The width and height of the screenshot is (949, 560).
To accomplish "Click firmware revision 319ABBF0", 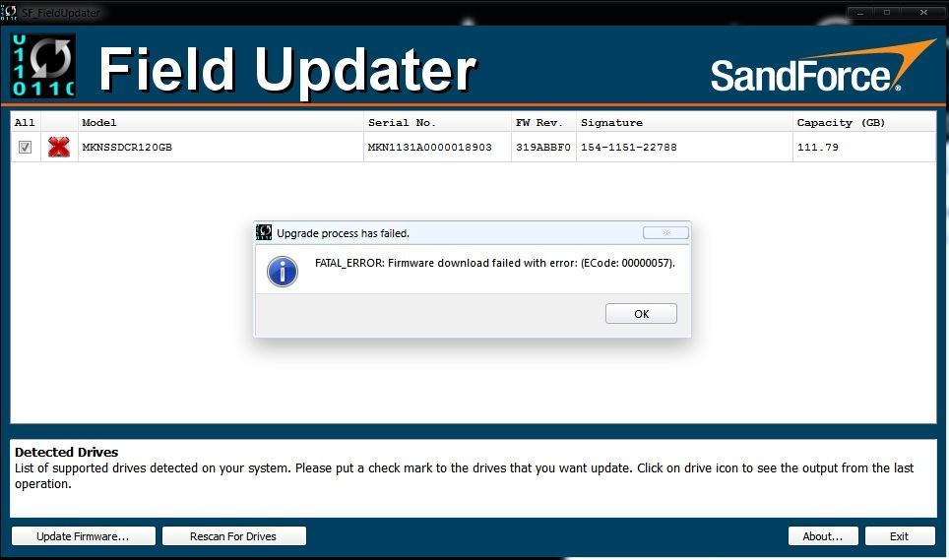I will (x=542, y=147).
